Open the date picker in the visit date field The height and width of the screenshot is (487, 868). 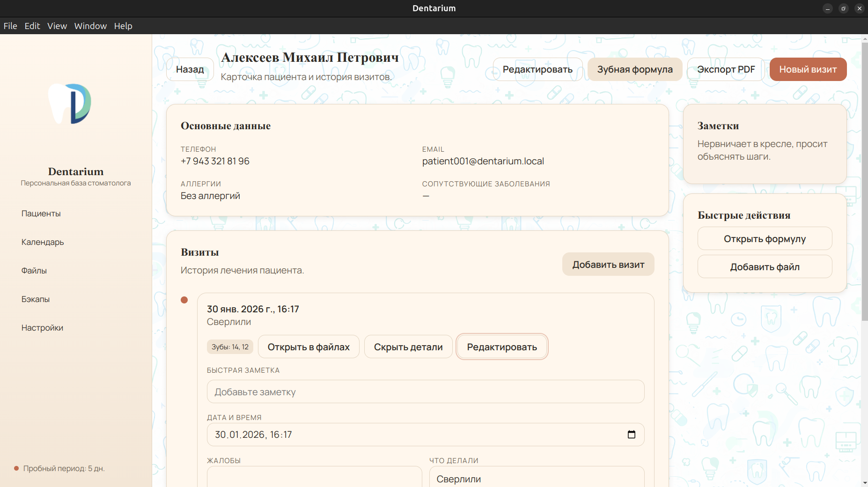tap(631, 435)
